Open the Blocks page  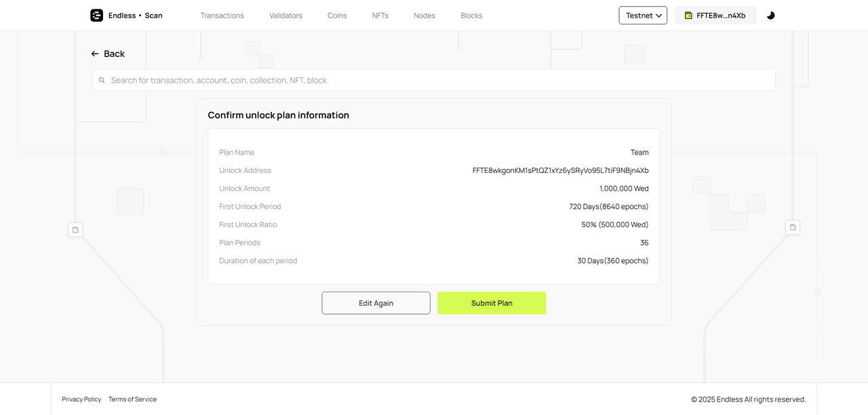point(471,16)
